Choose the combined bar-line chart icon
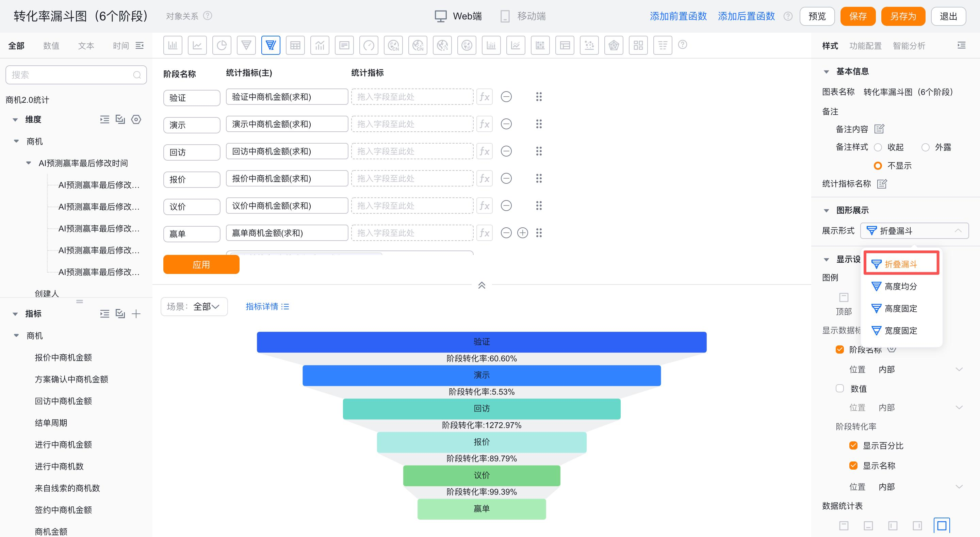980x537 pixels. [320, 45]
